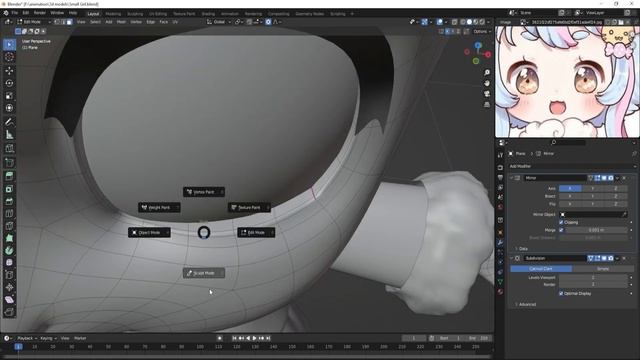Choose Texture Paint in pie menu
The width and height of the screenshot is (640, 360).
pyautogui.click(x=249, y=207)
